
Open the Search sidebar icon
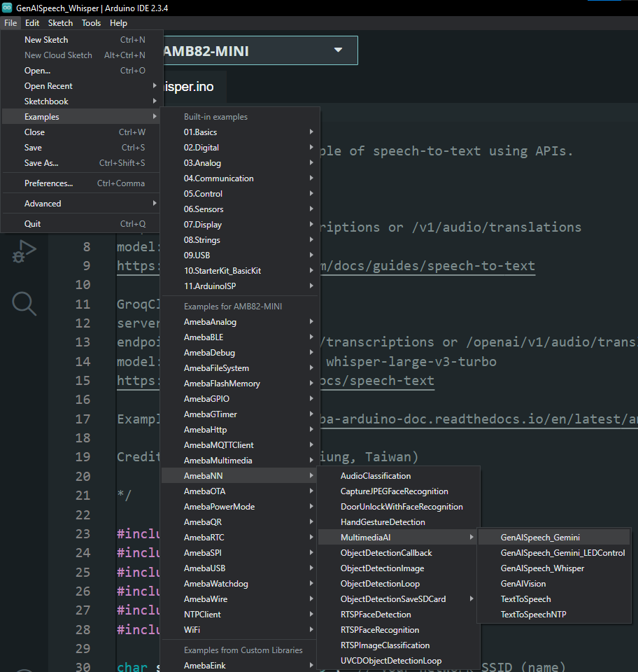24,304
